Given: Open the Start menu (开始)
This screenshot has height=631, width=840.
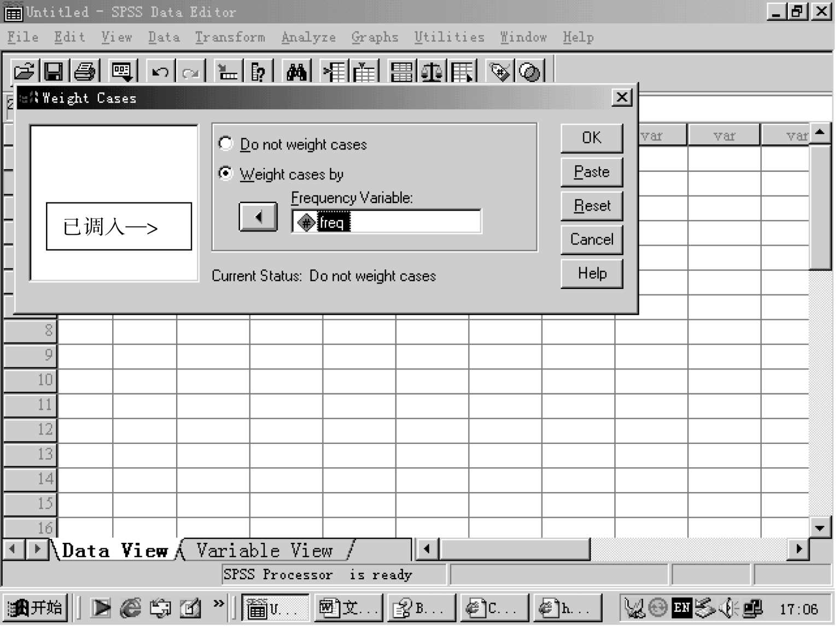Looking at the screenshot, I should [x=36, y=607].
